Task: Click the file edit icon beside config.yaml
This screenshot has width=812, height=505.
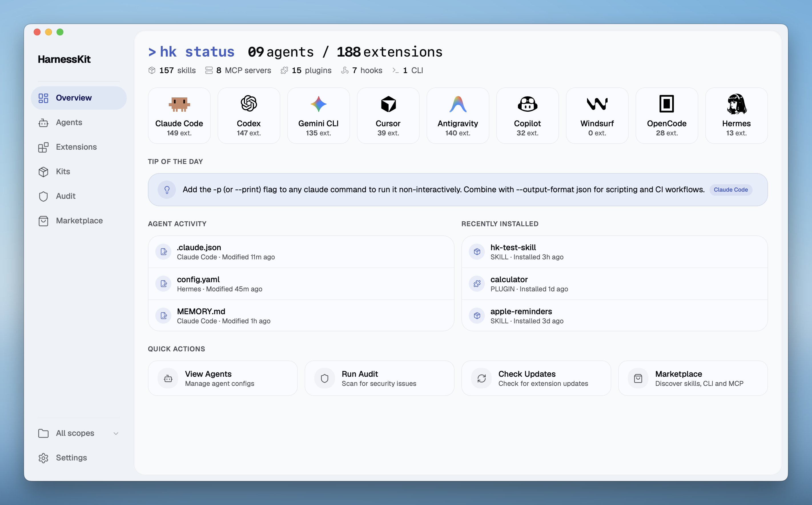Action: [x=164, y=284]
